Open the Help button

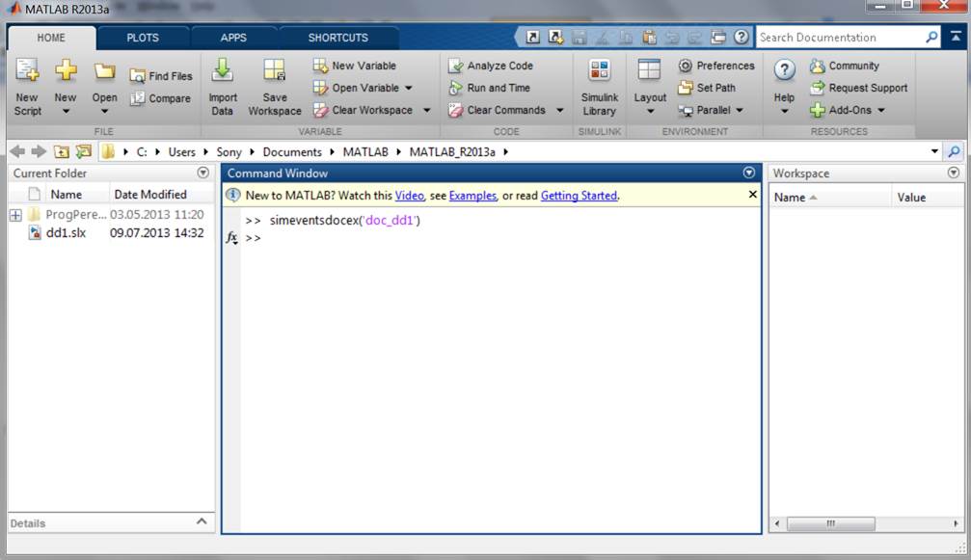click(784, 88)
